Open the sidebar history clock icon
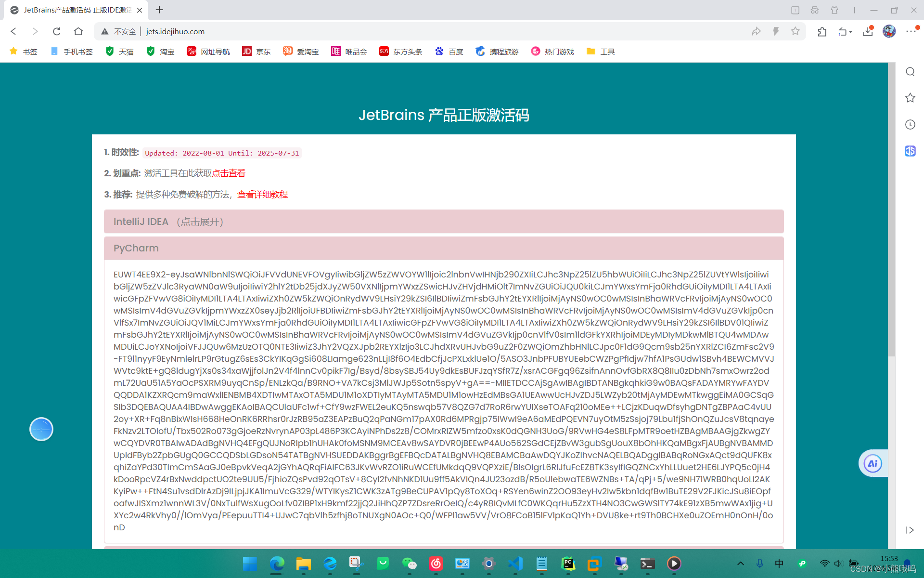This screenshot has height=578, width=924. click(x=910, y=124)
